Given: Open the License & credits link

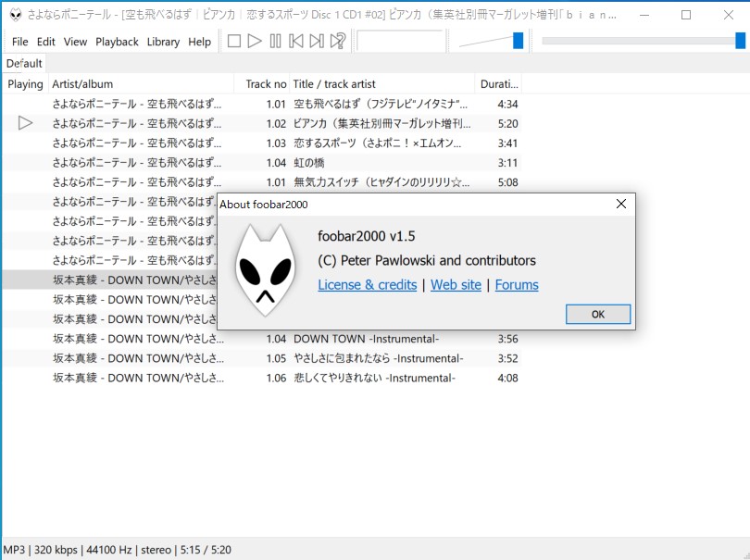Looking at the screenshot, I should (x=367, y=285).
